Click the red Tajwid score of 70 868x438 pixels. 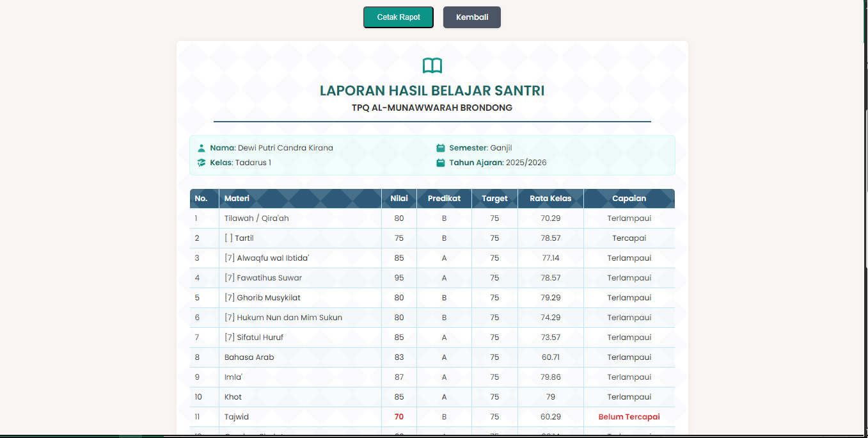pos(399,417)
